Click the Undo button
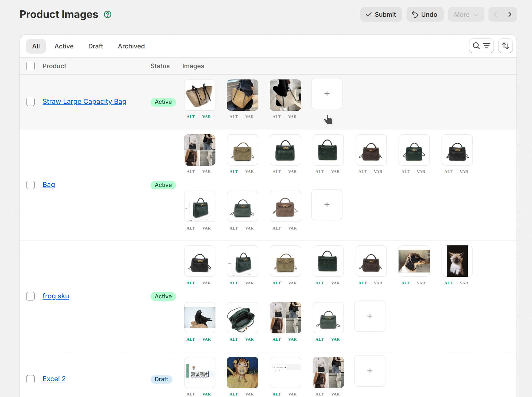 click(424, 14)
